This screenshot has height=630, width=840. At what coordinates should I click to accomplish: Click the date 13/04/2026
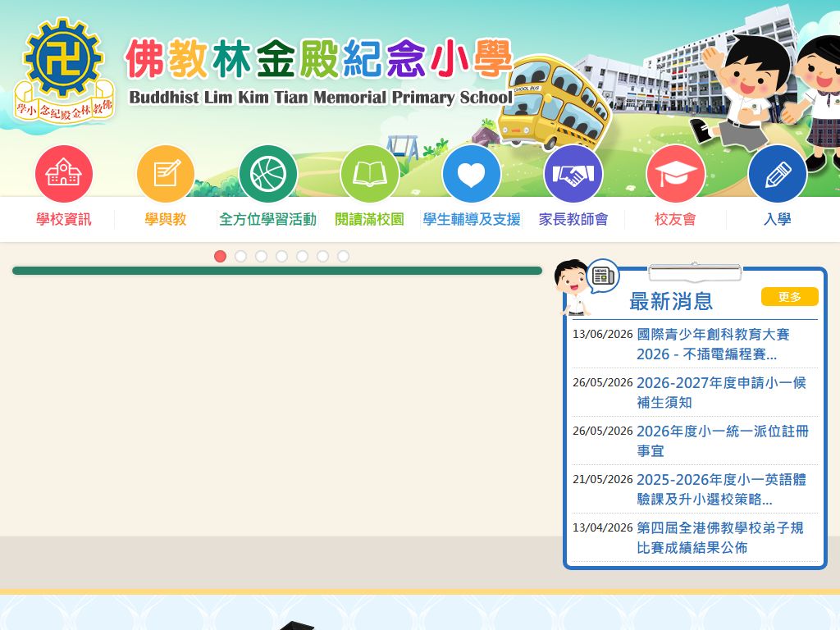pyautogui.click(x=603, y=527)
